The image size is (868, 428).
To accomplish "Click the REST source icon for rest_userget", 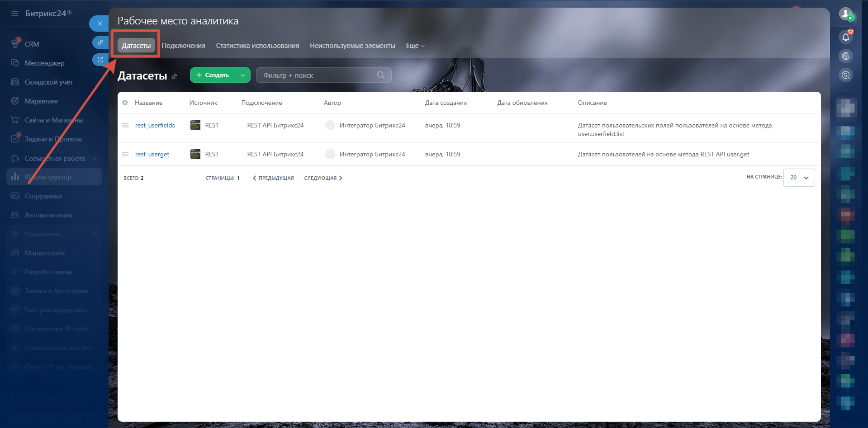I will 195,154.
